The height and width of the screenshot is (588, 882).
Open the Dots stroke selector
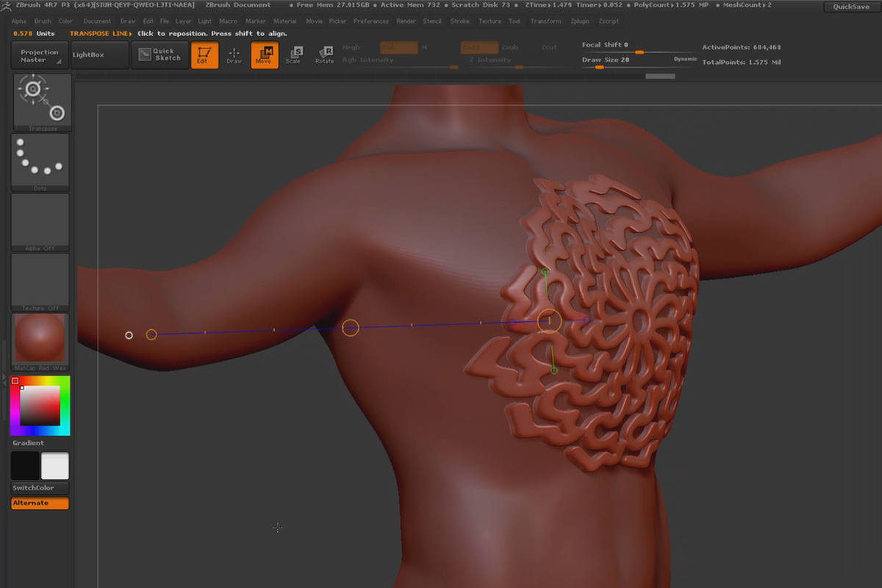point(40,162)
